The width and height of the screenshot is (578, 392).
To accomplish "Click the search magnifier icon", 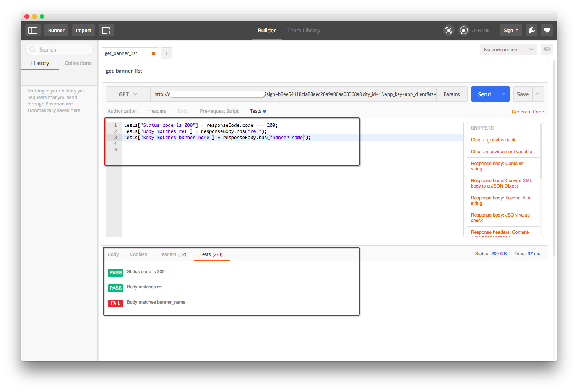I will pos(32,49).
